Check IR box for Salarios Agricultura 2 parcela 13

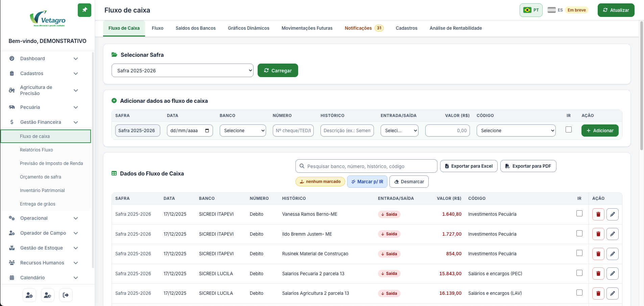579,292
